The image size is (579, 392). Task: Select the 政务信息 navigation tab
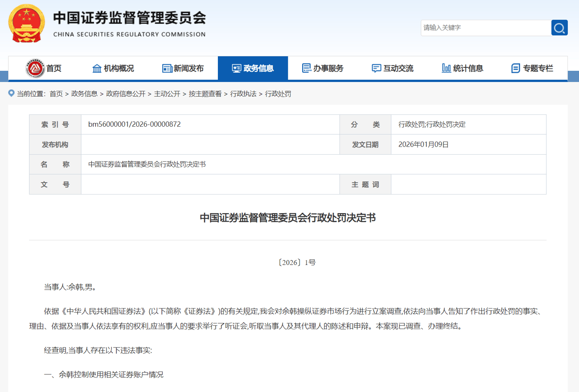[253, 68]
